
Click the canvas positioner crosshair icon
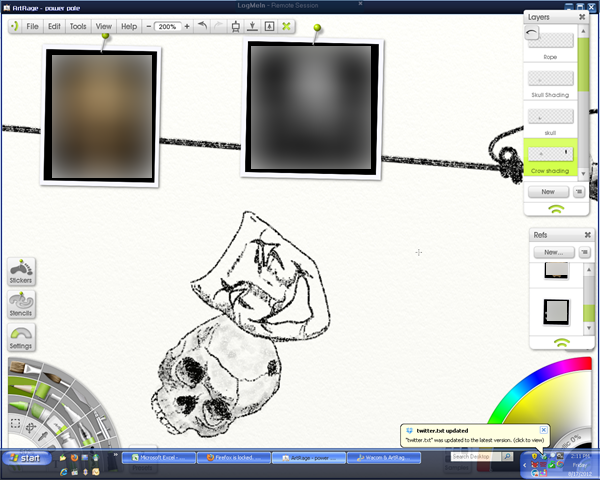[31, 427]
